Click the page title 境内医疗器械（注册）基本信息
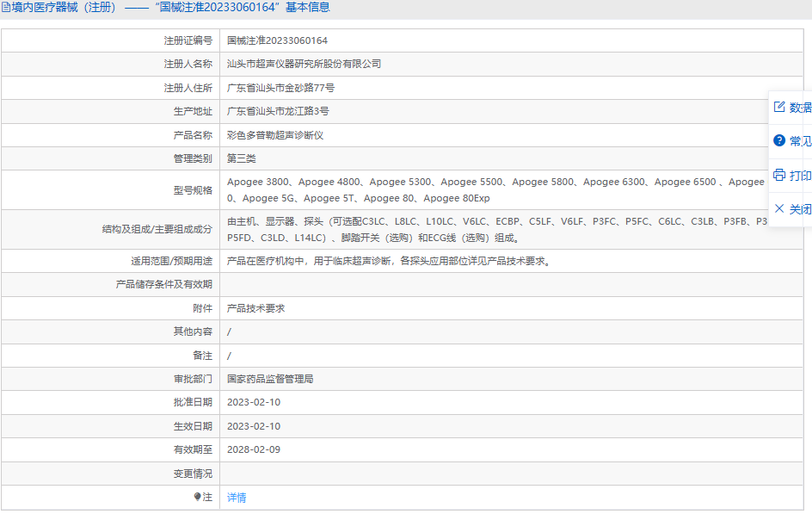 tap(170, 7)
